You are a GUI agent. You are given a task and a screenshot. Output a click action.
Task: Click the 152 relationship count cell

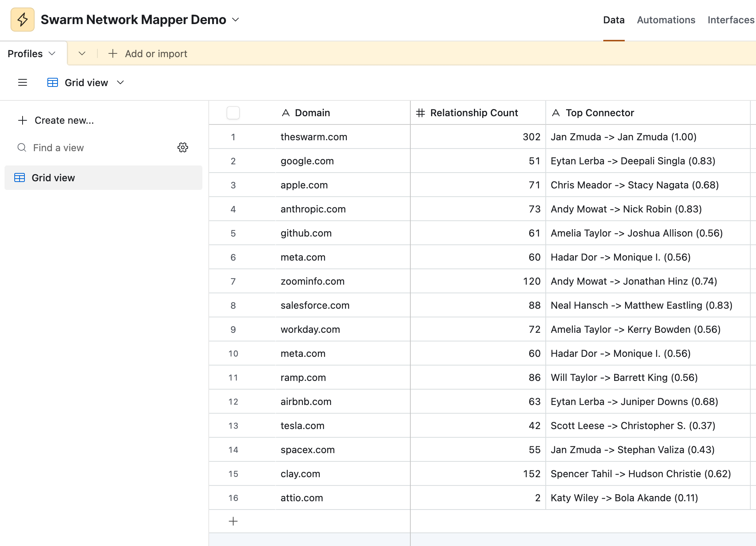coord(478,474)
